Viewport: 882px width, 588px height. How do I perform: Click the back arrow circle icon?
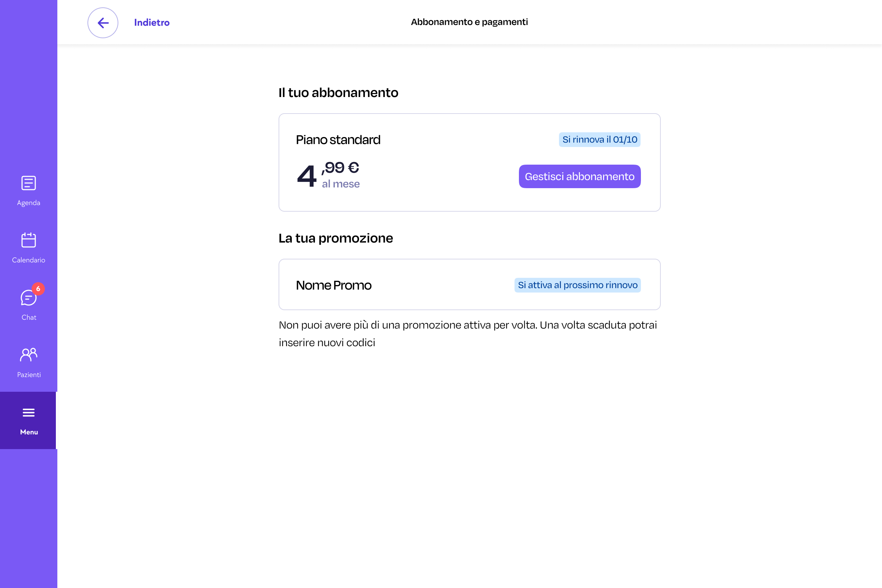103,23
